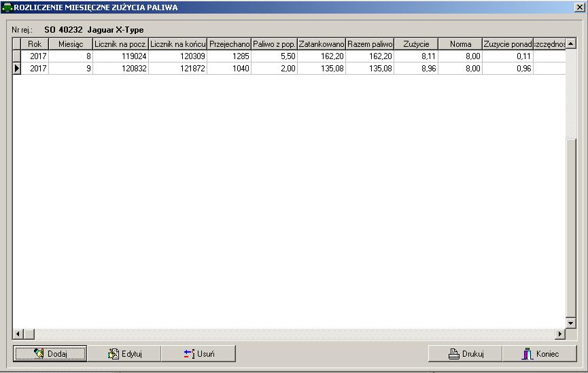Image resolution: width=588 pixels, height=373 pixels.
Task: Click the Norma column header
Action: point(460,44)
